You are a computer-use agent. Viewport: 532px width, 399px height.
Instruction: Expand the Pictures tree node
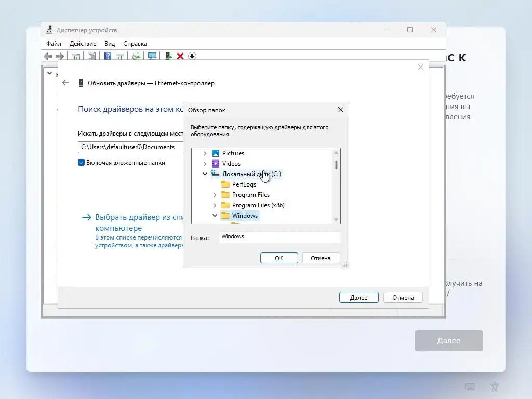pyautogui.click(x=205, y=153)
